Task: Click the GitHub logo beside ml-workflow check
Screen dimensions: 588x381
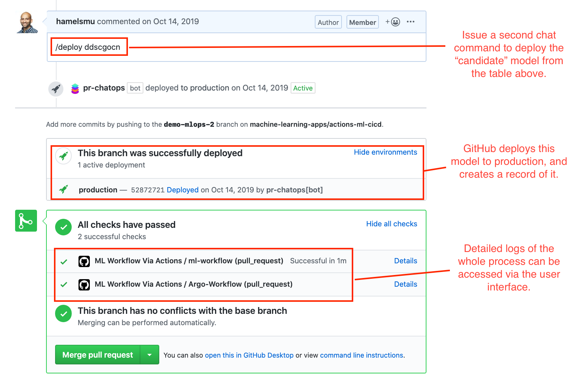Action: [x=84, y=261]
